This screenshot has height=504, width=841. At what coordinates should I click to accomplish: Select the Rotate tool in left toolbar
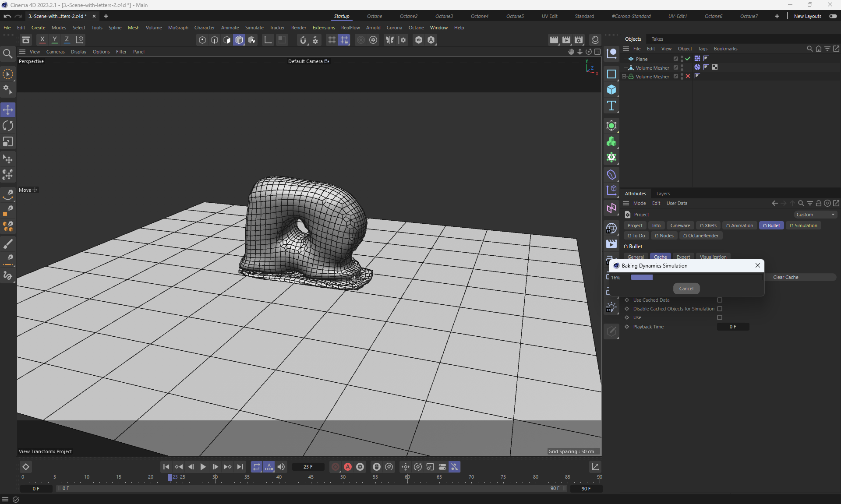(x=8, y=126)
